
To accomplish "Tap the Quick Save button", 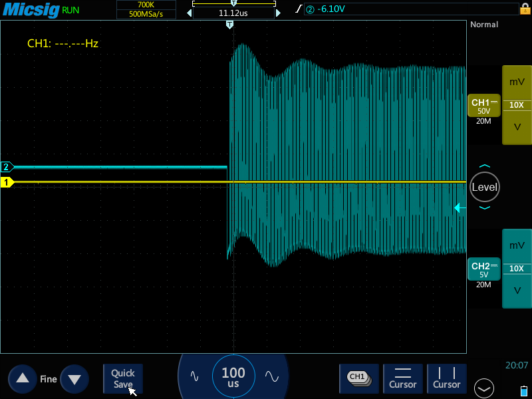I will click(123, 378).
